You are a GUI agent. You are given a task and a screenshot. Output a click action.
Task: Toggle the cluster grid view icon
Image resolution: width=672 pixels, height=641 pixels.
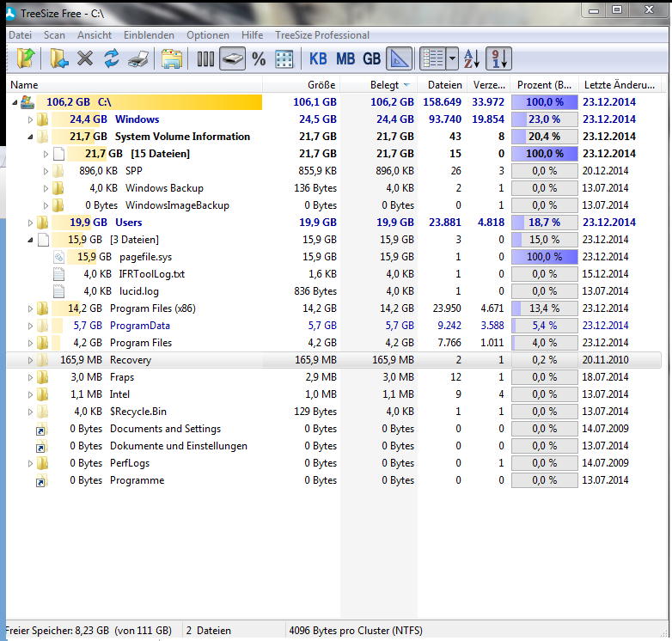coord(284,58)
